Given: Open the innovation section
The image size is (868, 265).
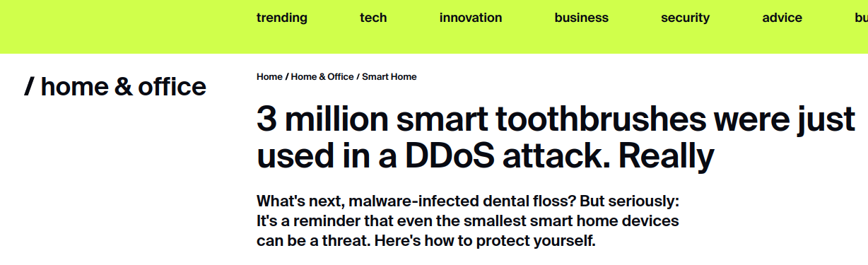Looking at the screenshot, I should [471, 18].
